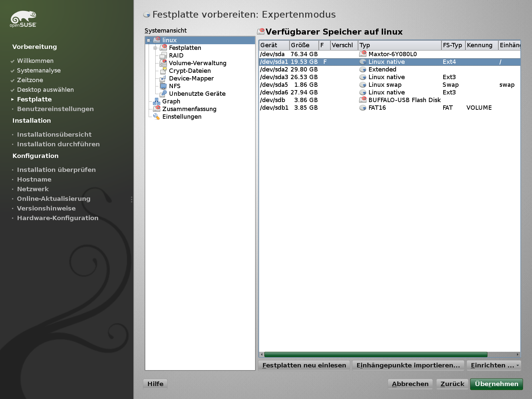
Task: Click the horizontal scrollbar thumb in table
Action: pos(376,354)
